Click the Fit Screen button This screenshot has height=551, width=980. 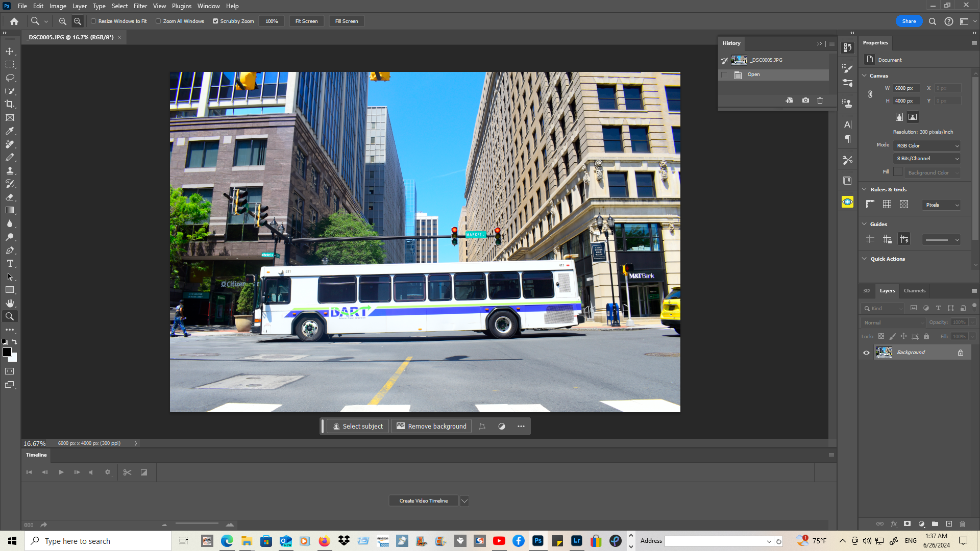point(306,21)
